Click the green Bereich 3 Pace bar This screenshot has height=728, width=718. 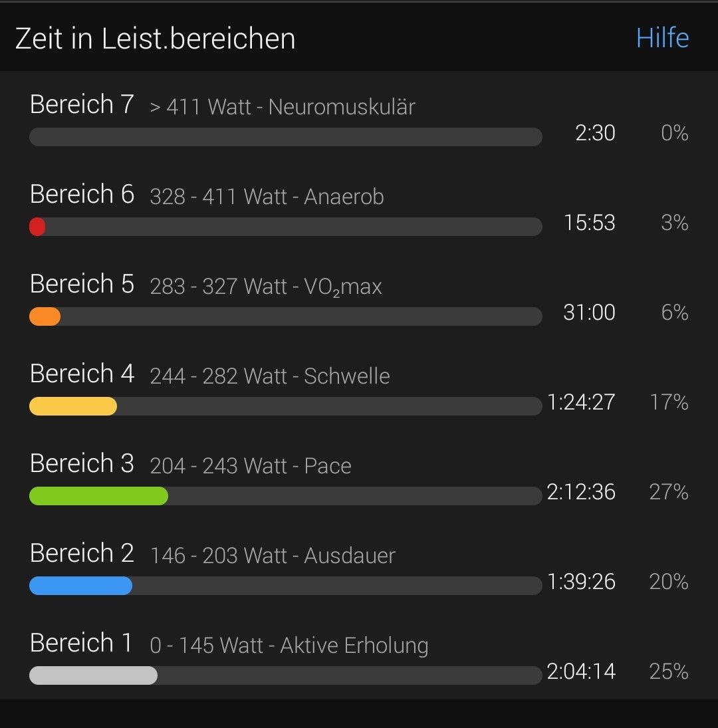(x=98, y=496)
